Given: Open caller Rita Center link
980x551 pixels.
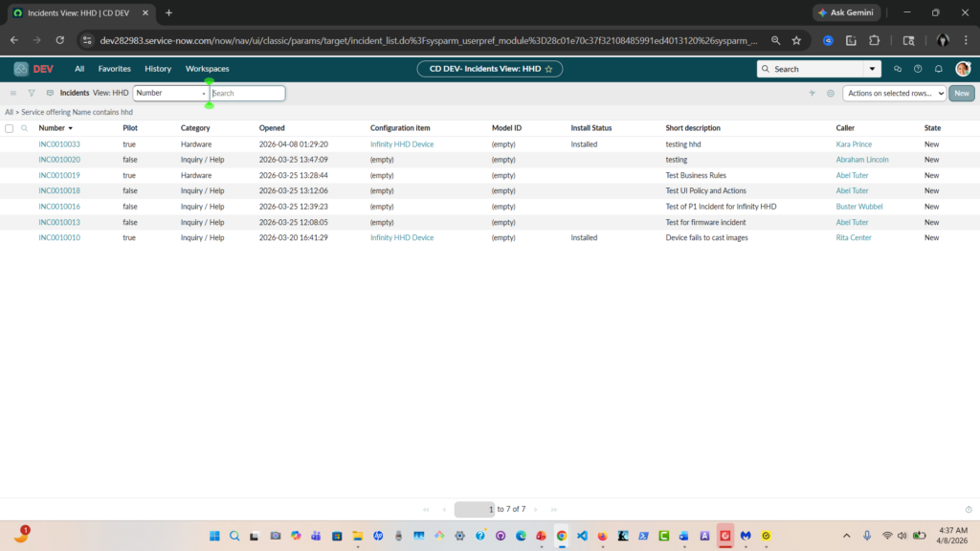Looking at the screenshot, I should [854, 237].
